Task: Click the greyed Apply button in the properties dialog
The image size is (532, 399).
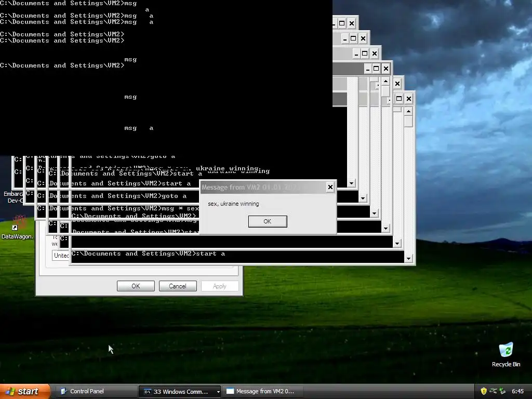Action: pos(220,286)
